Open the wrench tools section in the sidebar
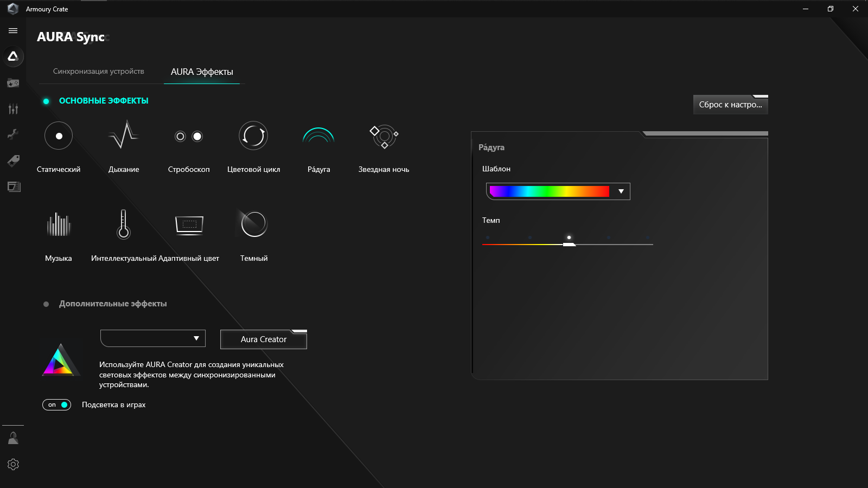868x488 pixels. 13,134
